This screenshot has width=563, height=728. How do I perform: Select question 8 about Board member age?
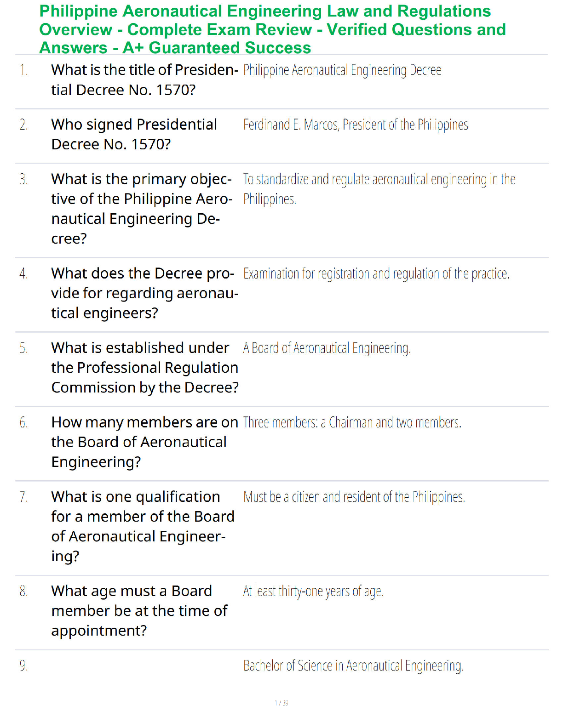point(139,611)
